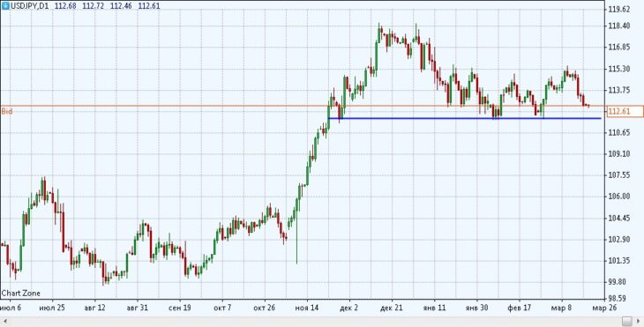
Task: Click the horizontal scrollbar thumb at bottom right
Action: 627,321
